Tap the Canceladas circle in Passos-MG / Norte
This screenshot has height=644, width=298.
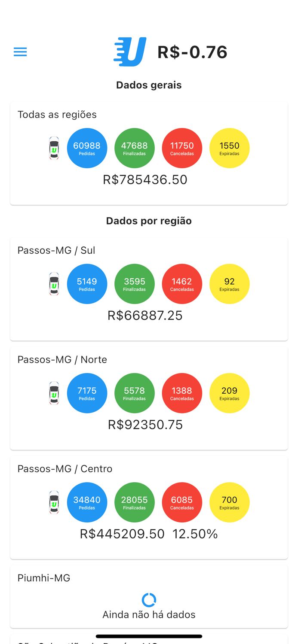click(182, 393)
